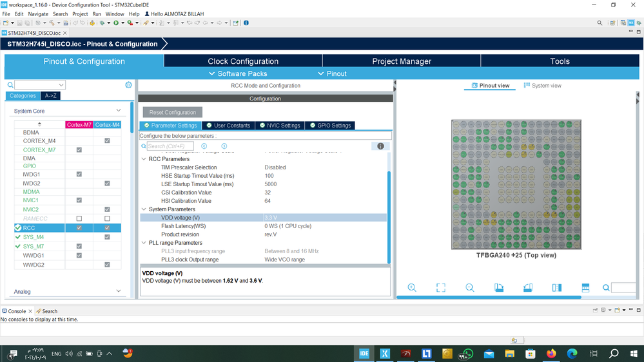Click the pinout split view icon
This screenshot has height=362, width=644.
tap(586, 288)
